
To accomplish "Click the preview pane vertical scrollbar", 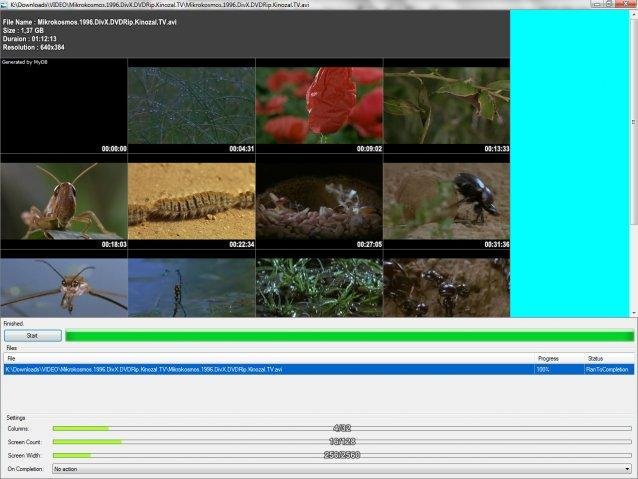I will tap(634, 163).
